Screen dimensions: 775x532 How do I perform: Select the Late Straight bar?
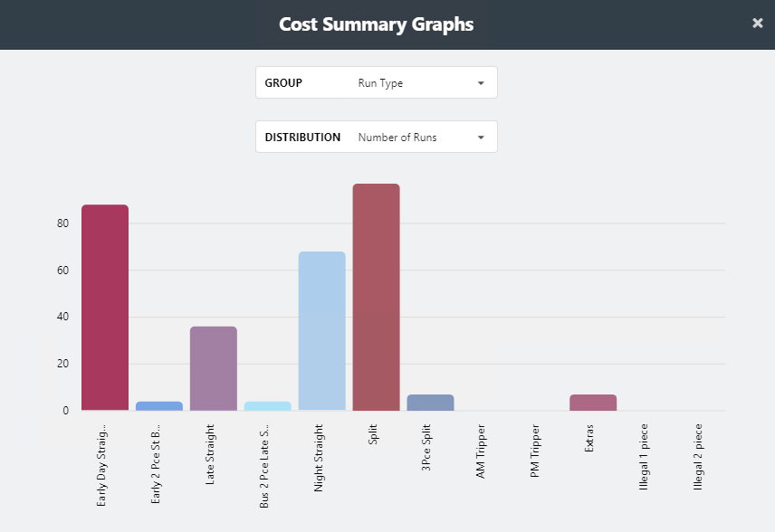click(213, 366)
